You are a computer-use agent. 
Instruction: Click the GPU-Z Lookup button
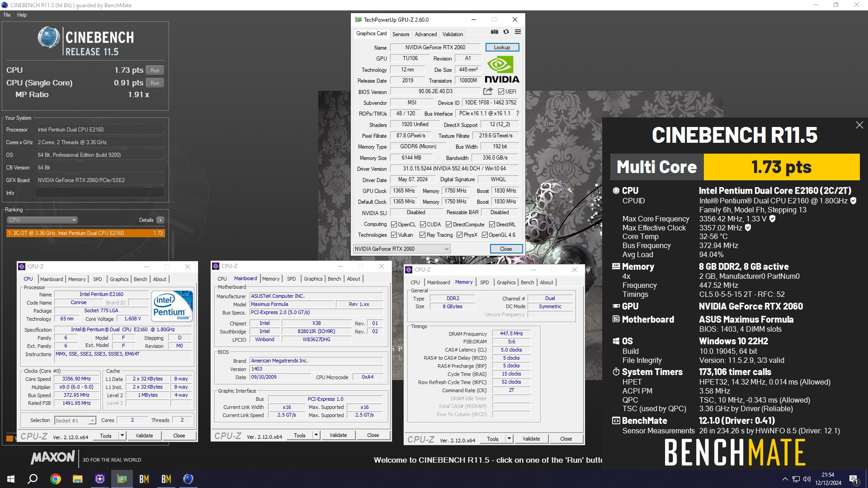click(502, 47)
